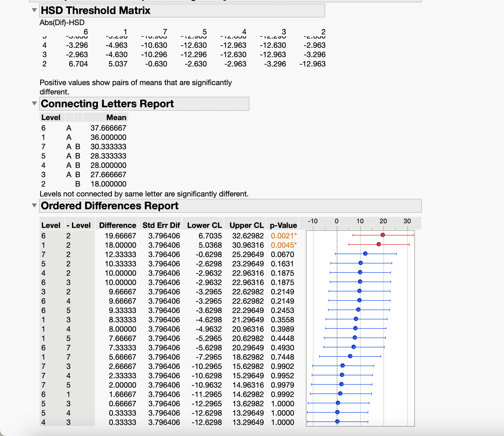The width and height of the screenshot is (504, 436).
Task: Click the Level column header
Action: click(x=51, y=225)
